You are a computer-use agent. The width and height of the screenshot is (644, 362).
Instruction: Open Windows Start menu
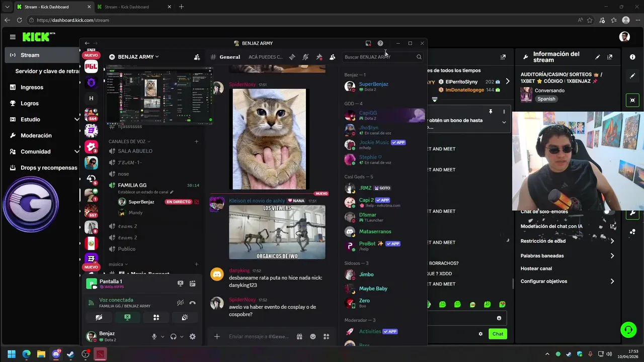point(12,354)
